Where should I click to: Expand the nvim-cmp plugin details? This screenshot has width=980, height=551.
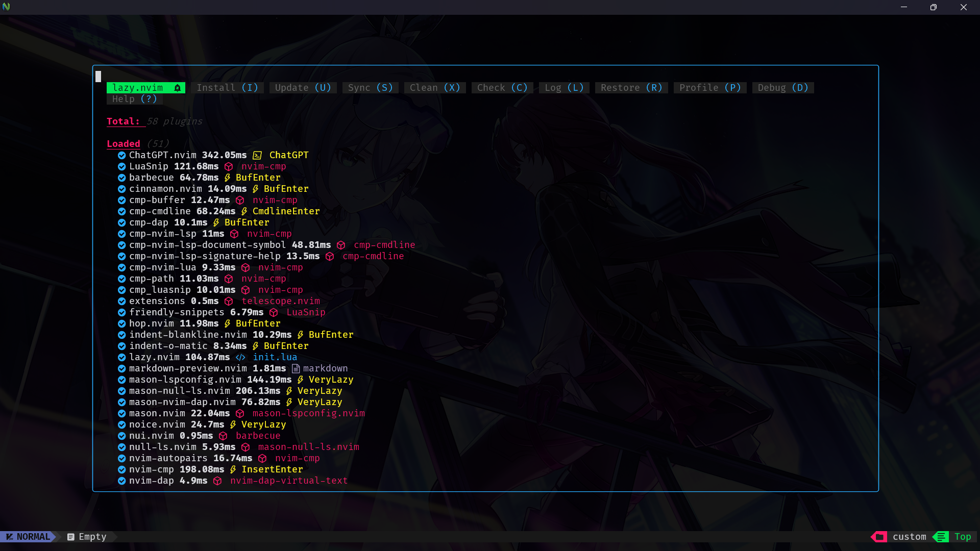coord(151,469)
